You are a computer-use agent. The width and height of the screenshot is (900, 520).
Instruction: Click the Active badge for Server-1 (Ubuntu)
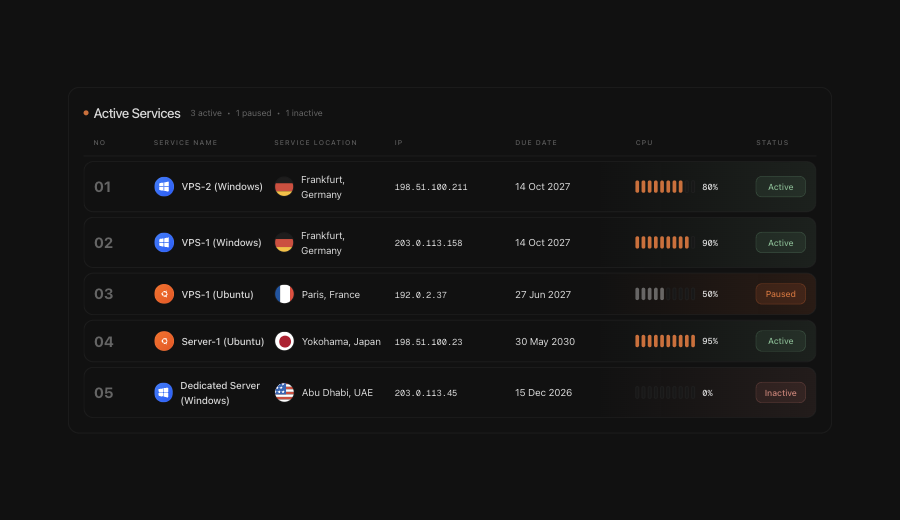coord(781,341)
